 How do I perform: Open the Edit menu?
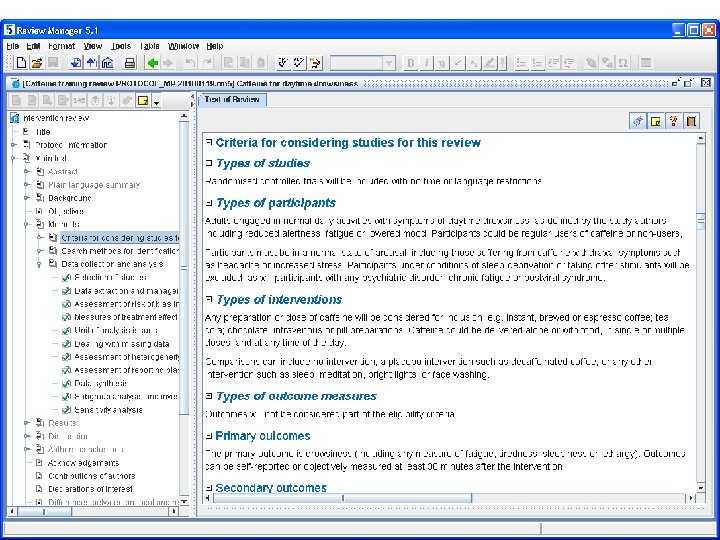(x=33, y=46)
